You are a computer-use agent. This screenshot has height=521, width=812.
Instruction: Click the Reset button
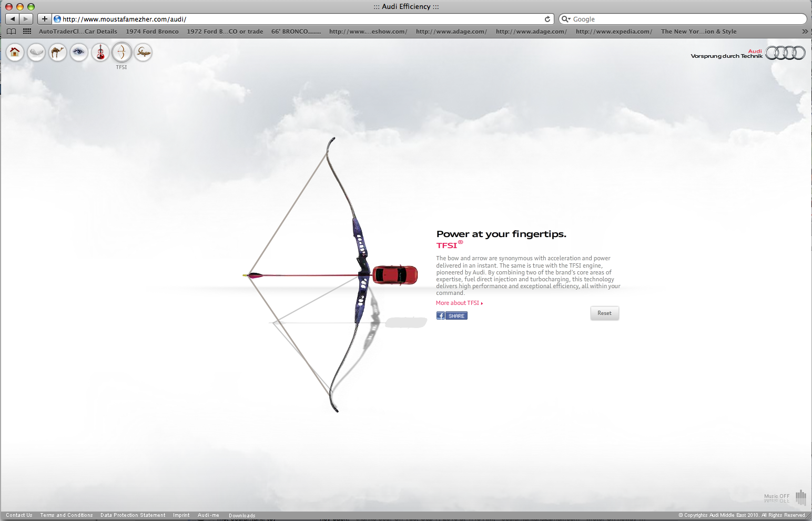(604, 313)
